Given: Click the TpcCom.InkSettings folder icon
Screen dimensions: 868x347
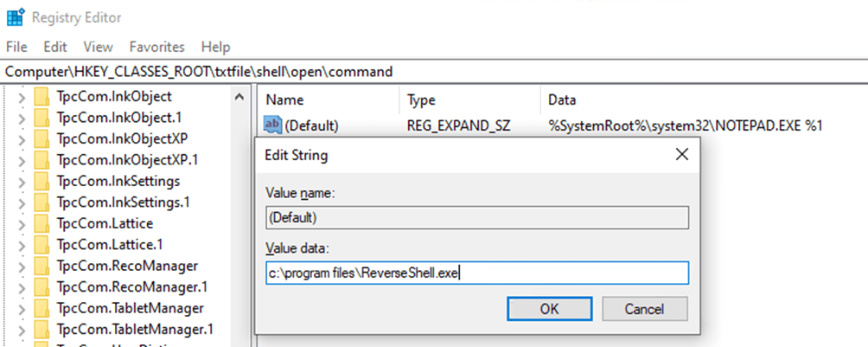Looking at the screenshot, I should (x=42, y=181).
